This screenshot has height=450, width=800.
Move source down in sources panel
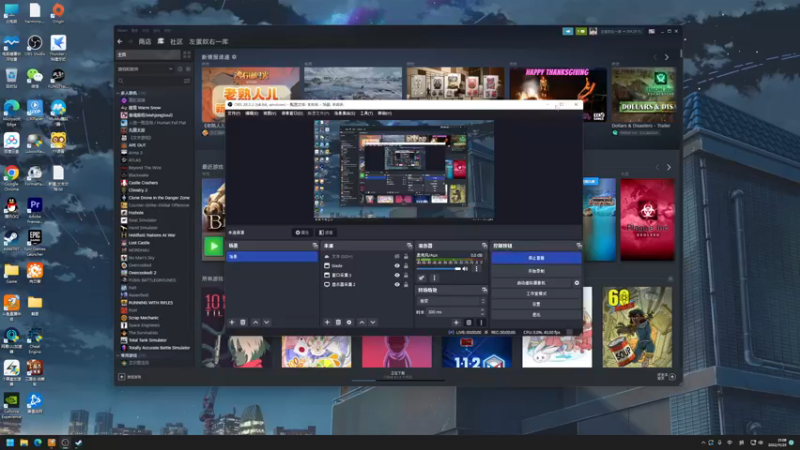click(372, 322)
